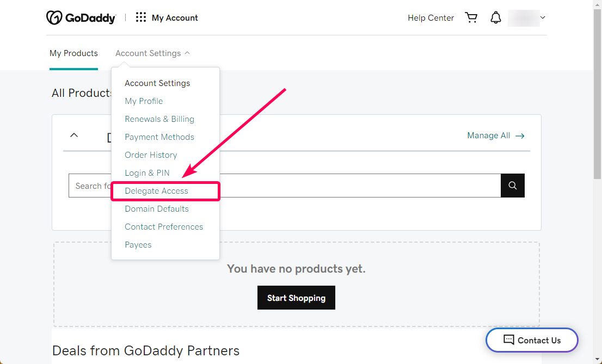Click the GoDaddy logo
This screenshot has width=602, height=364.
click(81, 17)
